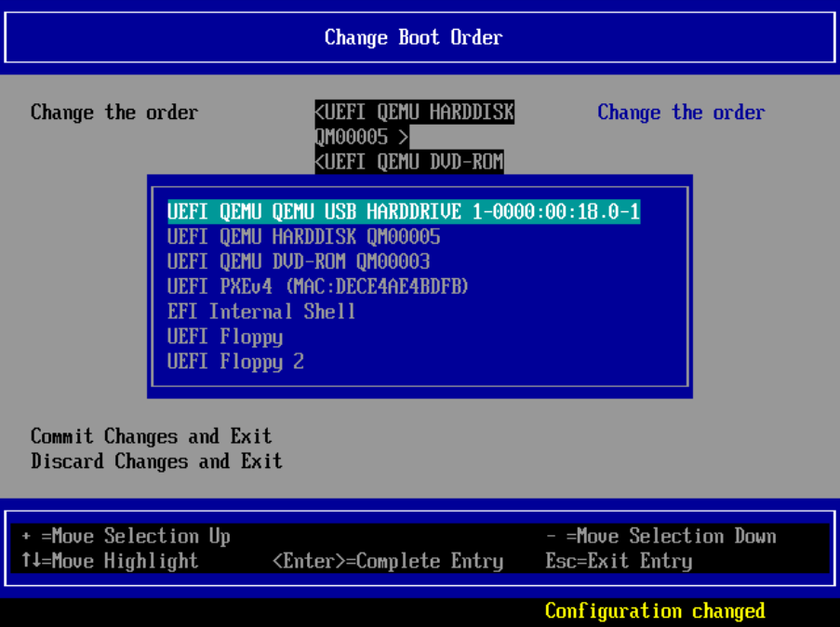
Task: Click the 'Esc=Exit Entry' hint
Action: tap(619, 561)
